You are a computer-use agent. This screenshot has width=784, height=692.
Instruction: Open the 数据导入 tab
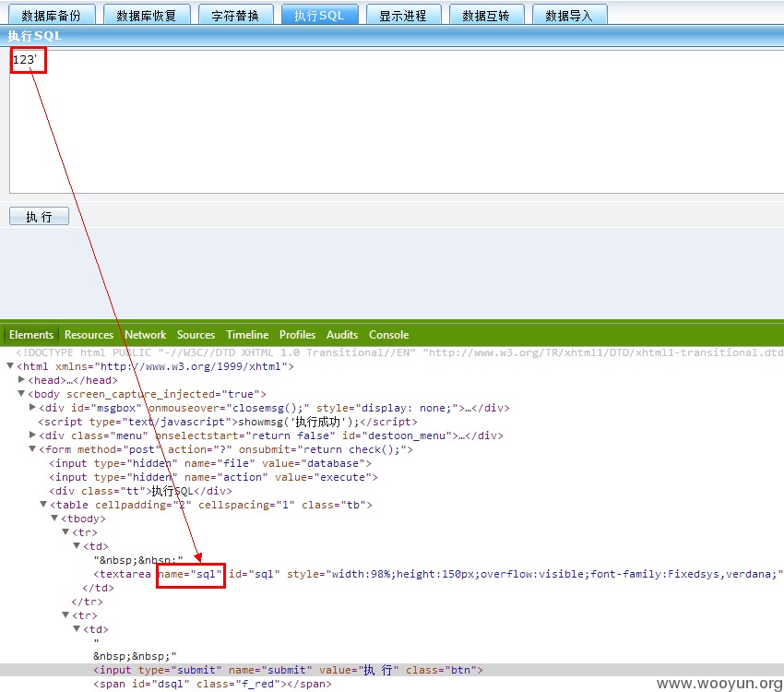(569, 15)
